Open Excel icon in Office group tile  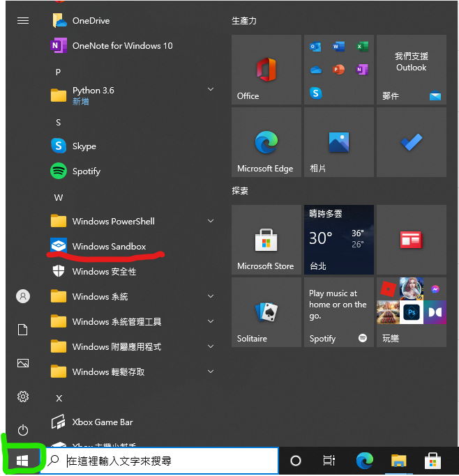(362, 47)
